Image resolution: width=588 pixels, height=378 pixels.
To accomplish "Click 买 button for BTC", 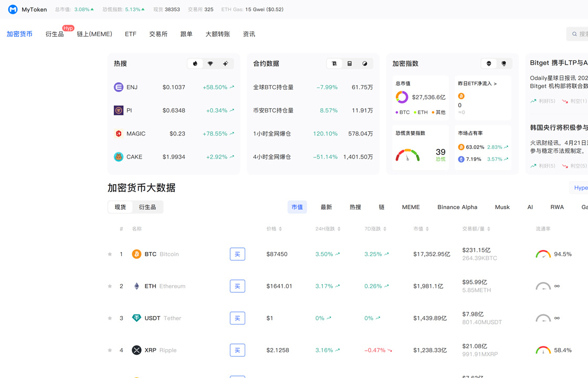I will [237, 254].
